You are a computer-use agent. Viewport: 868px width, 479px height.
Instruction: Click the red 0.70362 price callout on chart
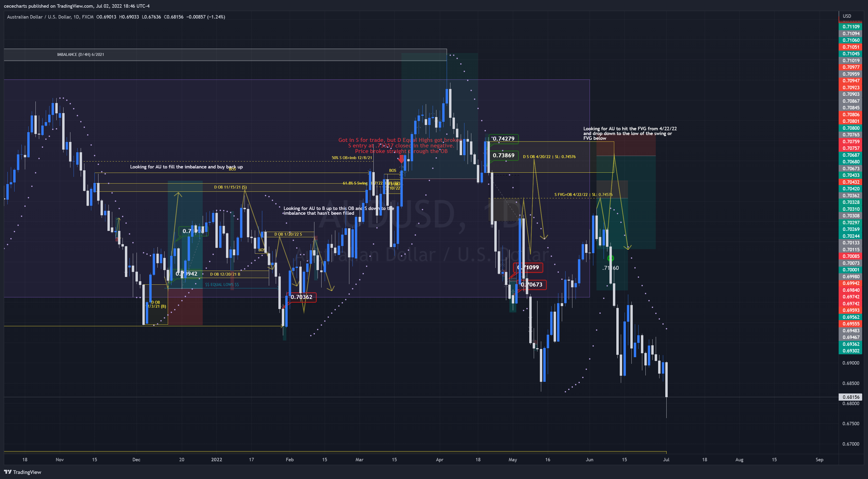click(x=301, y=297)
